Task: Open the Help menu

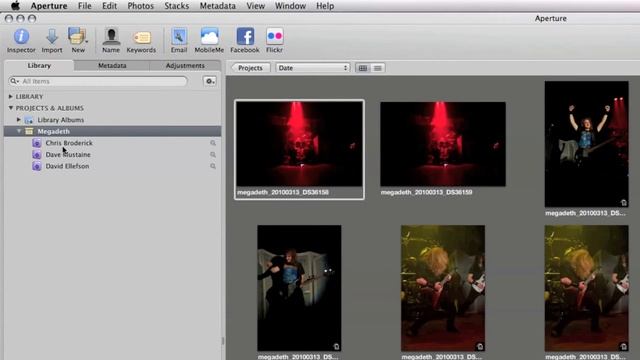Action: [325, 6]
